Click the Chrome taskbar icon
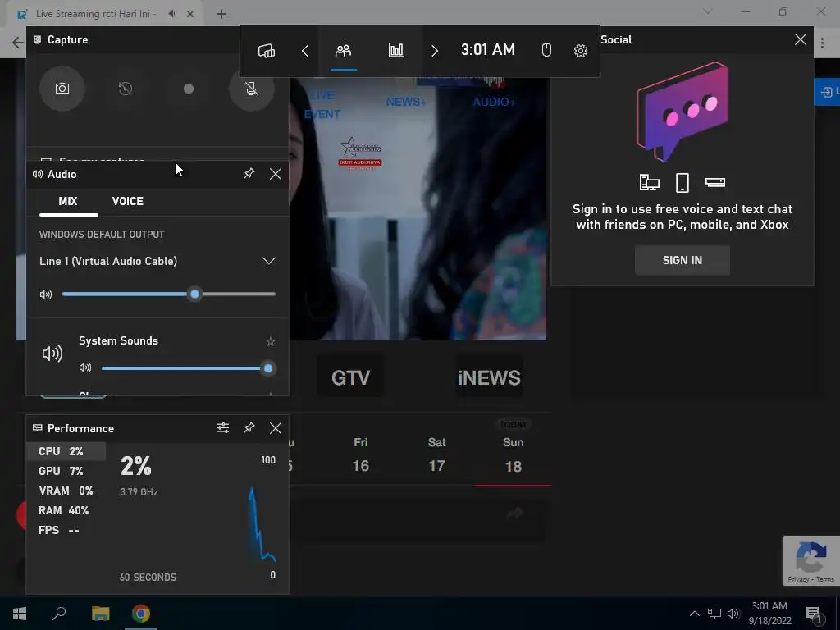This screenshot has height=630, width=840. pos(141,614)
